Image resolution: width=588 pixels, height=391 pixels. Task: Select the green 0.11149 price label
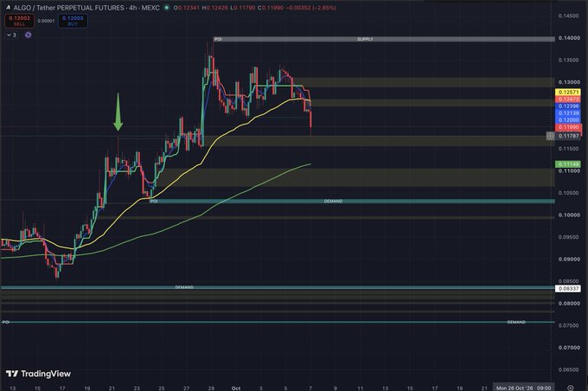pyautogui.click(x=568, y=164)
